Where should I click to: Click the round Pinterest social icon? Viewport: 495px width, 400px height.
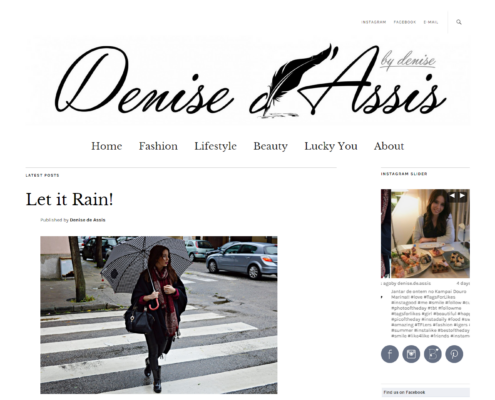pos(454,354)
